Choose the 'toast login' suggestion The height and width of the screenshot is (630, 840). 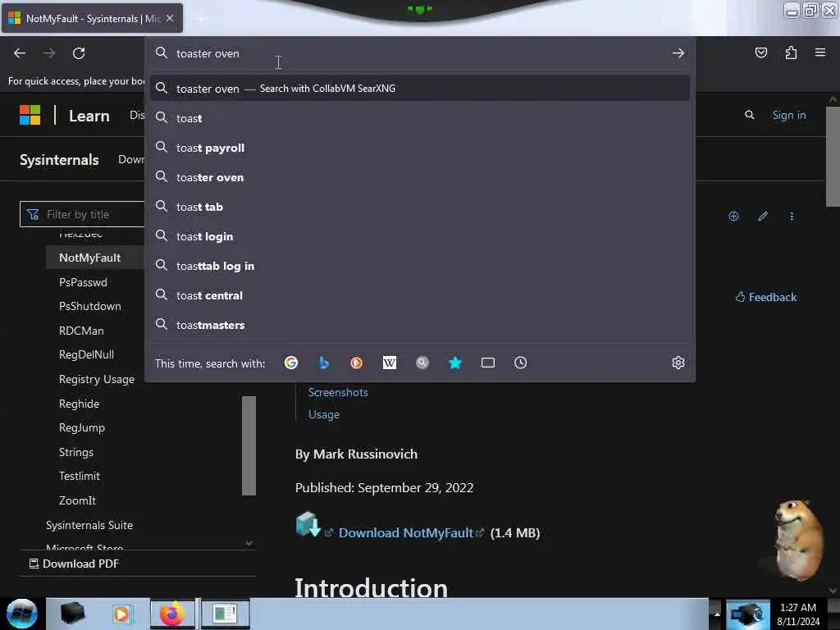coord(419,235)
